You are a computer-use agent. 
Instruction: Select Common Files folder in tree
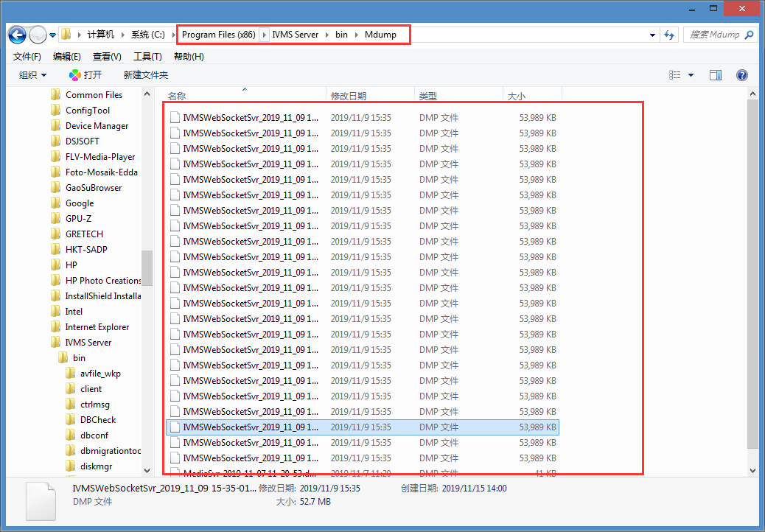coord(94,95)
